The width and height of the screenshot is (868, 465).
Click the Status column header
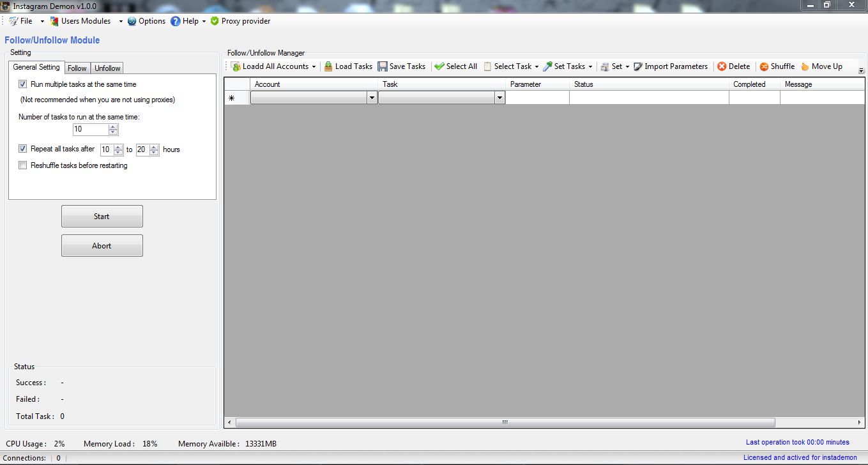coord(650,84)
